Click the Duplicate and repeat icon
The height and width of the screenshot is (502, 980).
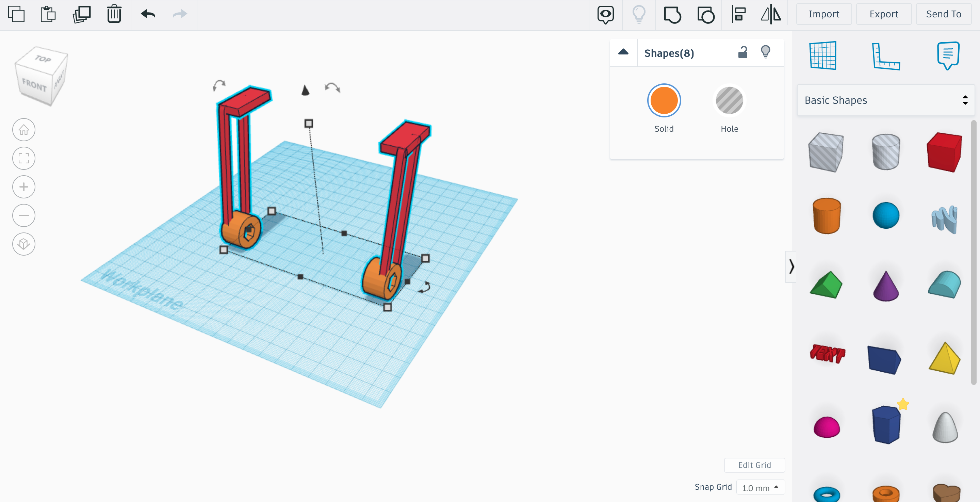81,14
